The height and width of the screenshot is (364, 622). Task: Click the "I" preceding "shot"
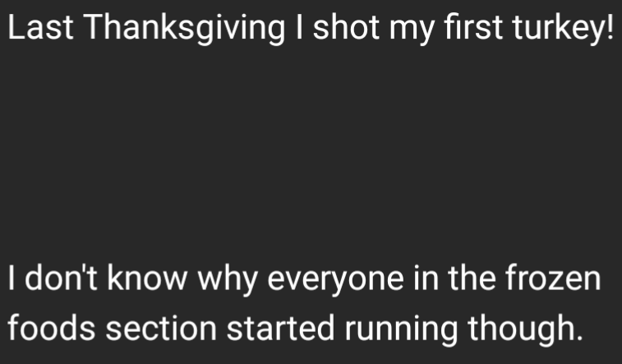tap(299, 27)
